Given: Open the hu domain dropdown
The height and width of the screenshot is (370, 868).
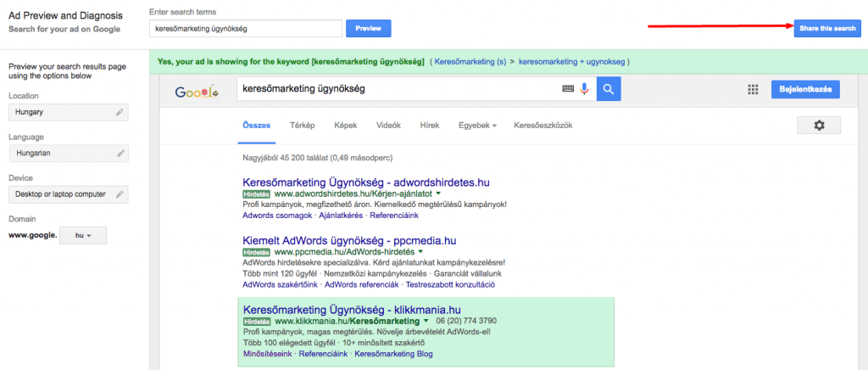Looking at the screenshot, I should 83,235.
